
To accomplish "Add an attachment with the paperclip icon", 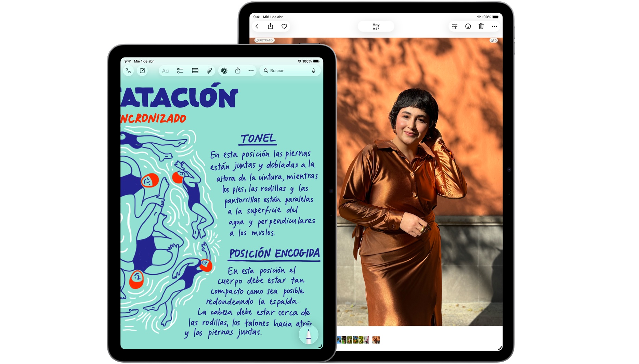I will pos(209,71).
